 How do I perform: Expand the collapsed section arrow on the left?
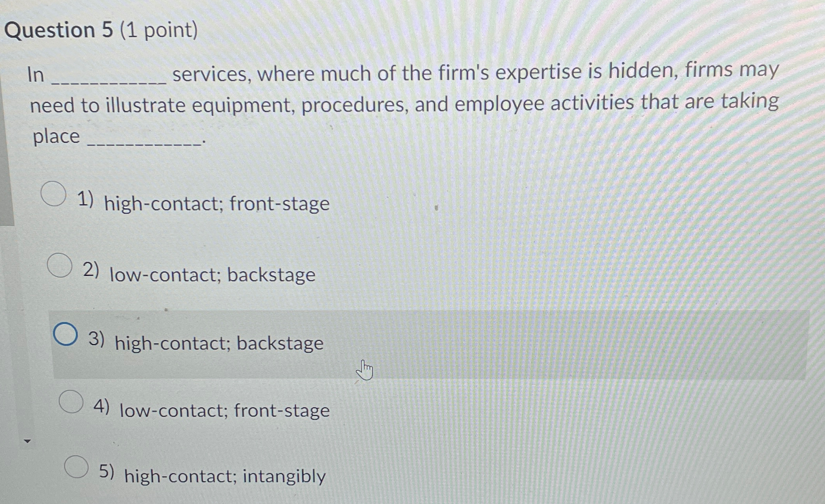coord(28,441)
